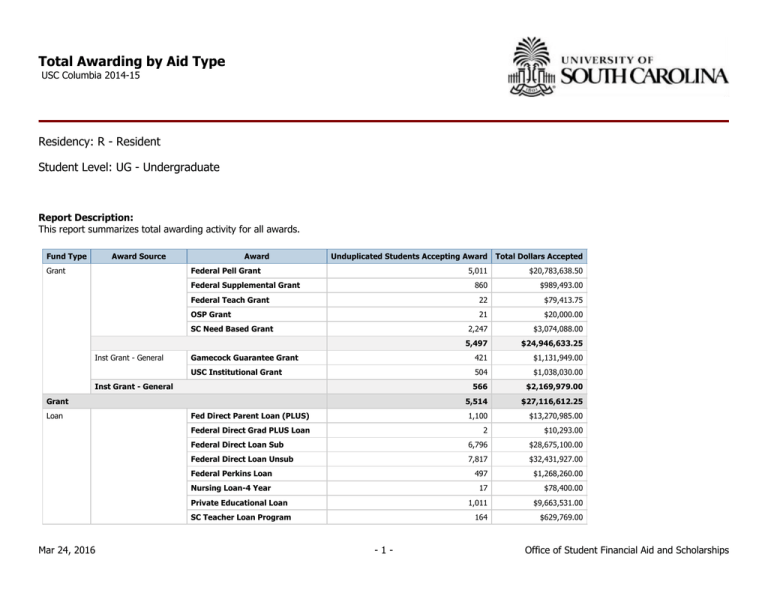Select the 'Federal Pell Grant' row label

[226, 271]
